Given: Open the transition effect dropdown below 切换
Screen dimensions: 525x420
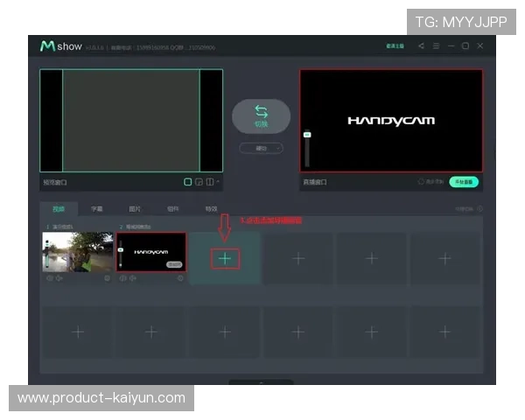Looking at the screenshot, I should [x=261, y=149].
